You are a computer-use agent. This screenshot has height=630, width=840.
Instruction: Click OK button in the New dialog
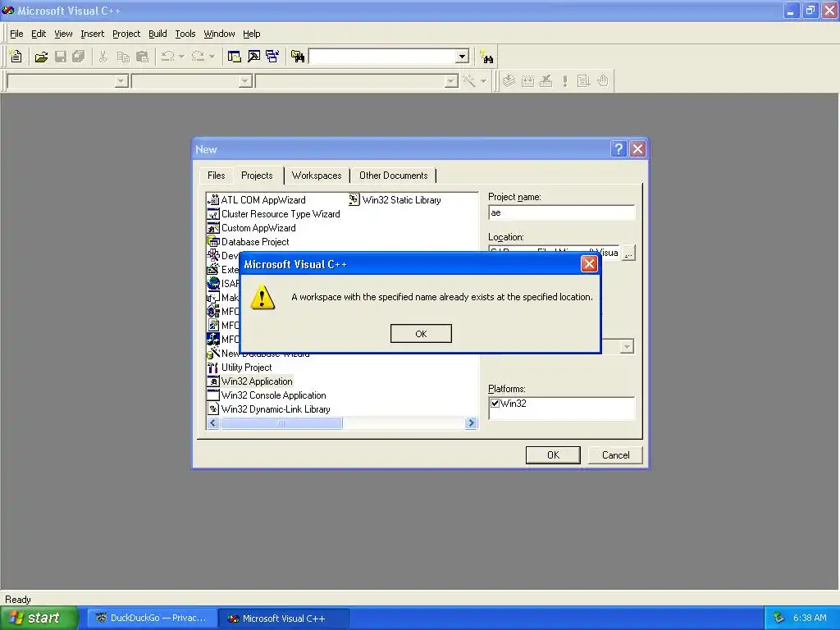pyautogui.click(x=553, y=454)
